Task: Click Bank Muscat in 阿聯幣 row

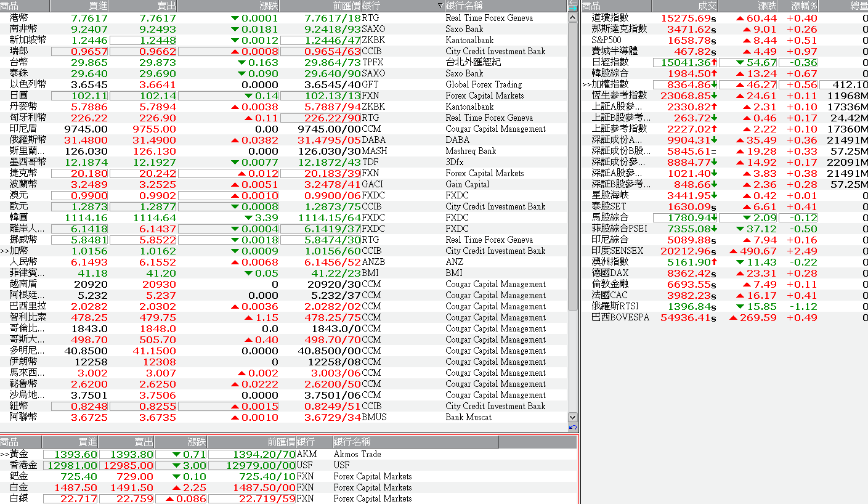Action: [x=469, y=417]
